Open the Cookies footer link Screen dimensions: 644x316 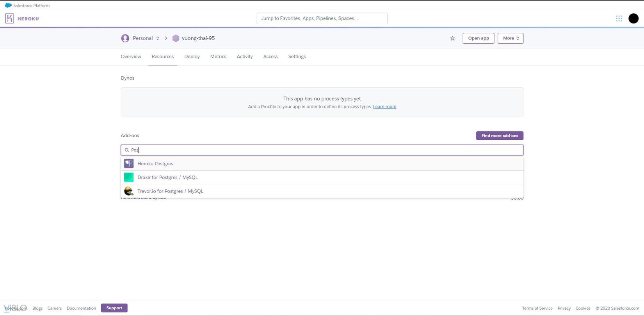583,308
